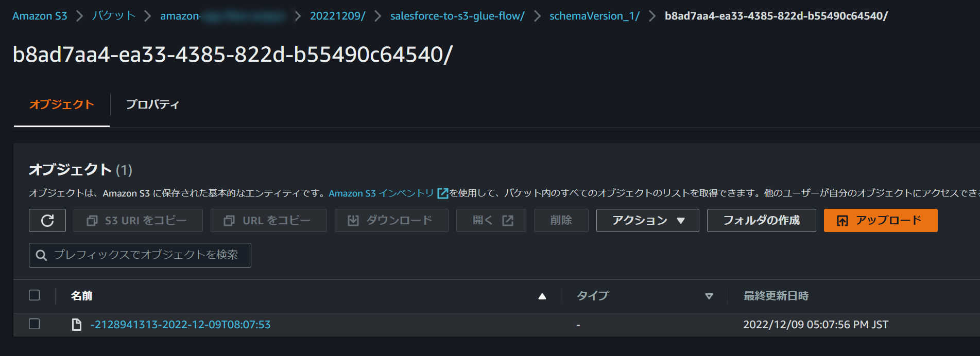Sort ascending by 名前 column arrow
This screenshot has width=980, height=356.
[542, 296]
